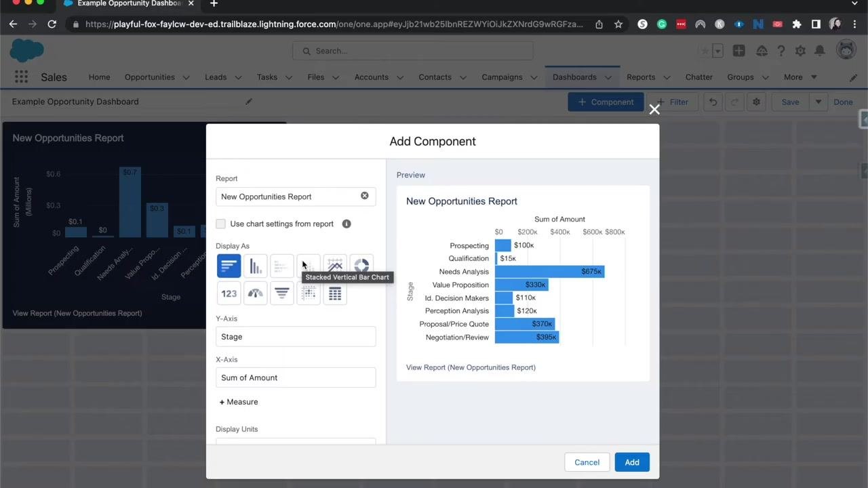The height and width of the screenshot is (488, 868).
Task: Enable Use chart settings from report
Action: click(x=220, y=224)
